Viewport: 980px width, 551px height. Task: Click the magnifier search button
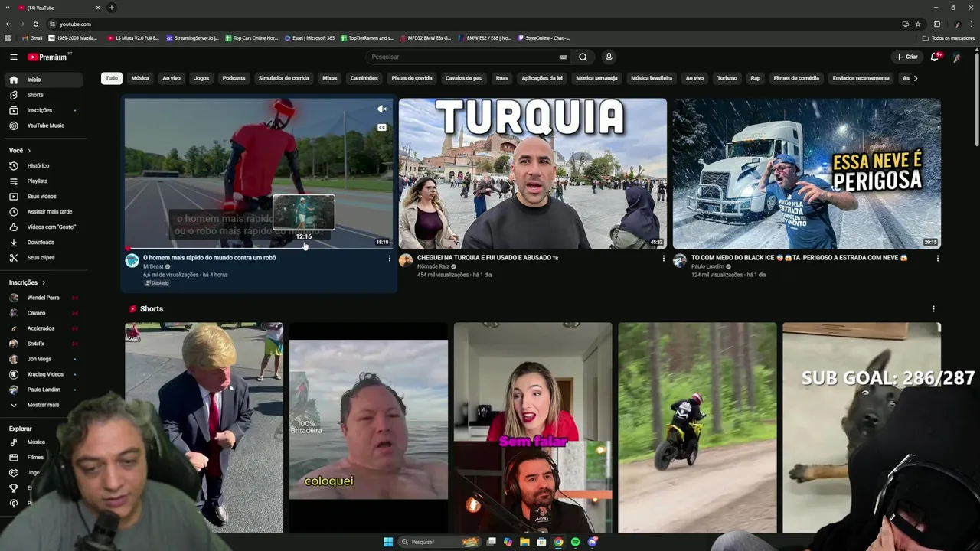pos(583,57)
